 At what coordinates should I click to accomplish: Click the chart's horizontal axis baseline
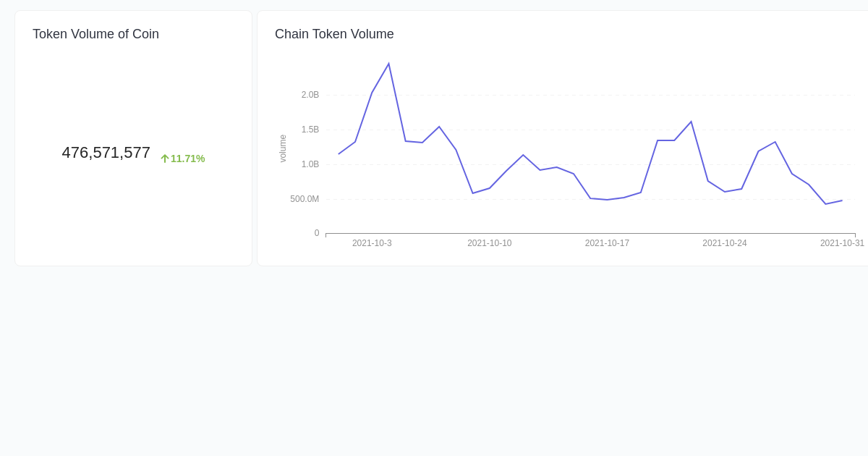[x=590, y=233]
